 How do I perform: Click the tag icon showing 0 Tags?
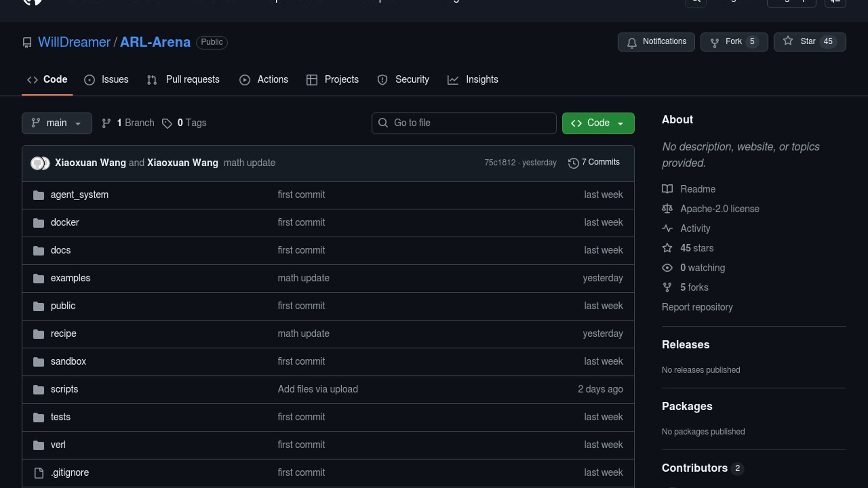click(167, 123)
